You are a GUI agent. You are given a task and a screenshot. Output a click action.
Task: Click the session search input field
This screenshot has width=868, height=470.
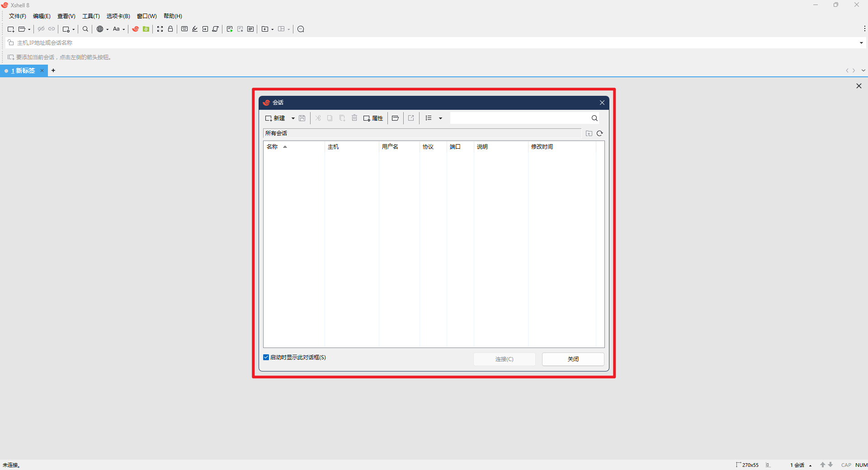(520, 118)
